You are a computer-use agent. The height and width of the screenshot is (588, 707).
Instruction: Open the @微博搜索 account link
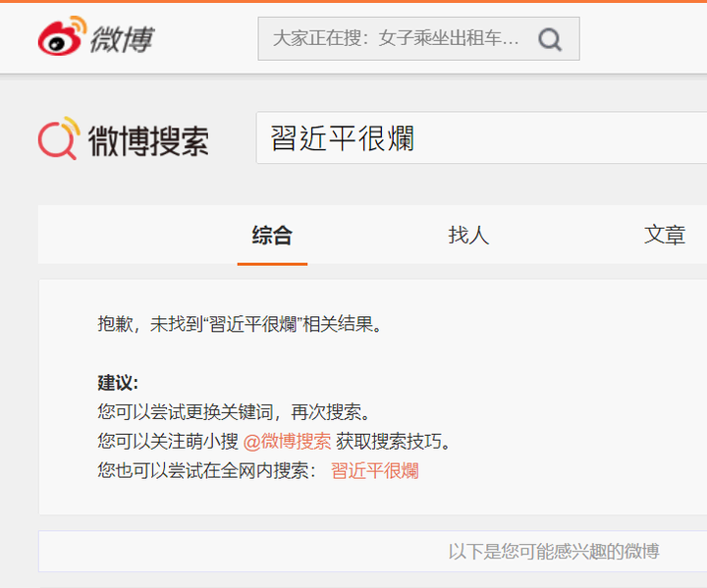[287, 442]
